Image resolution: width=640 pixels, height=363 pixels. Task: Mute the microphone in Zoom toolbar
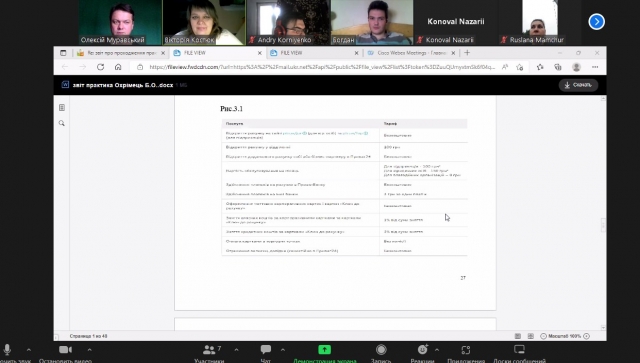coord(7,350)
